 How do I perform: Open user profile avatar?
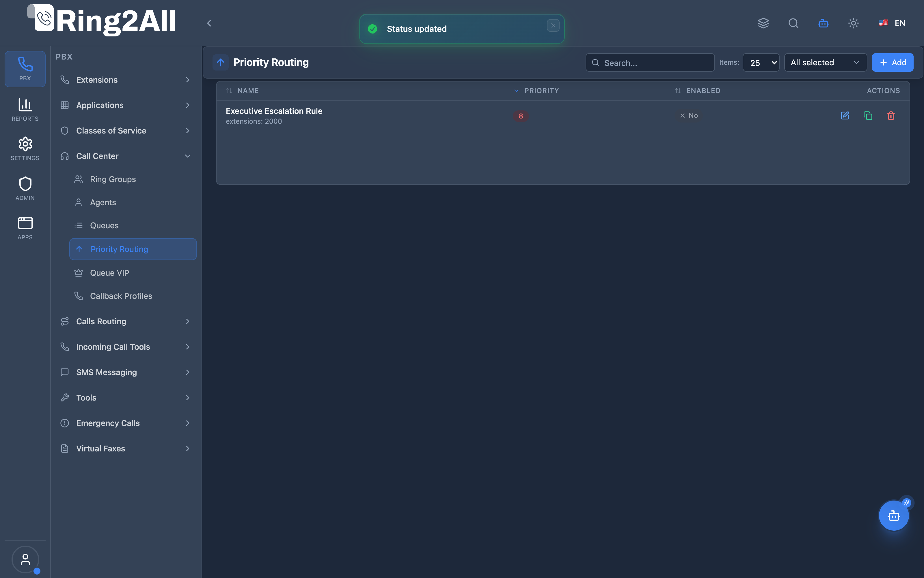[25, 559]
